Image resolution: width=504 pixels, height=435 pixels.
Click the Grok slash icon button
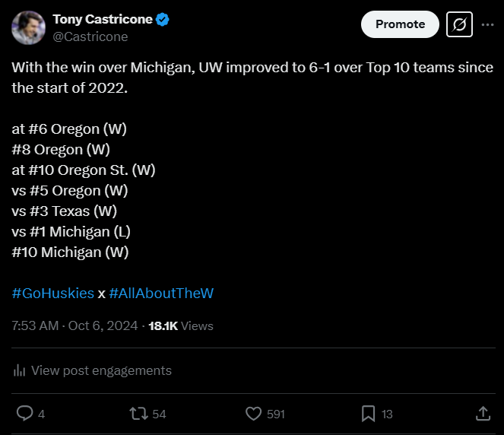[x=459, y=24]
